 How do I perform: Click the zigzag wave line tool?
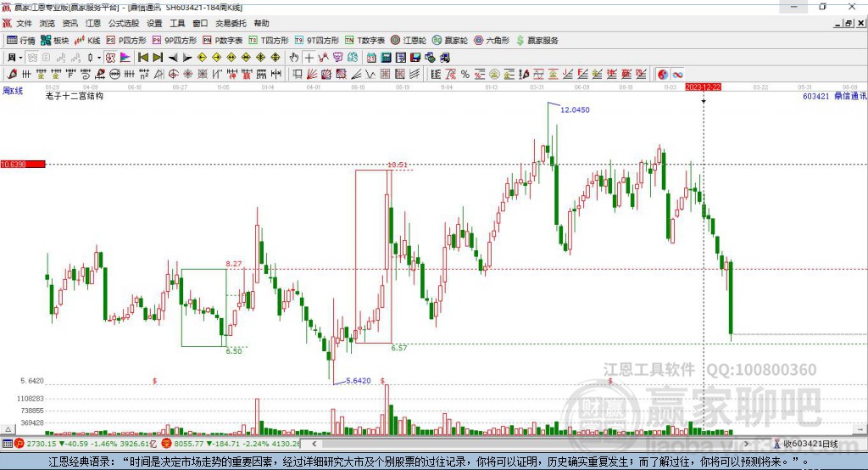[370, 75]
